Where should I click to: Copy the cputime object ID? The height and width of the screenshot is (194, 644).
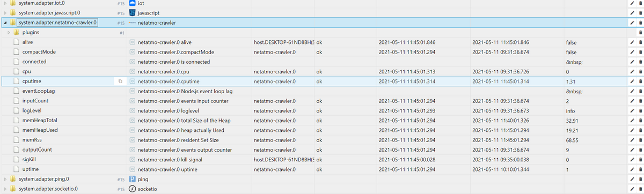tap(120, 81)
